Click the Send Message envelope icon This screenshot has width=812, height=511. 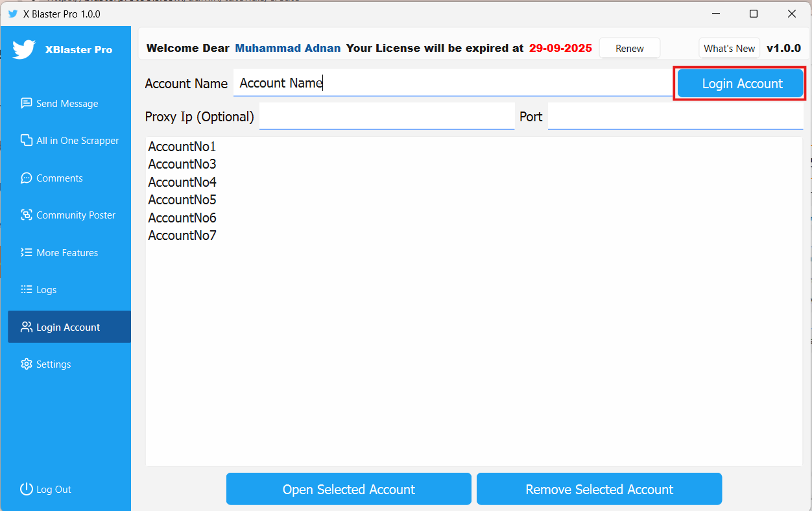(x=26, y=103)
